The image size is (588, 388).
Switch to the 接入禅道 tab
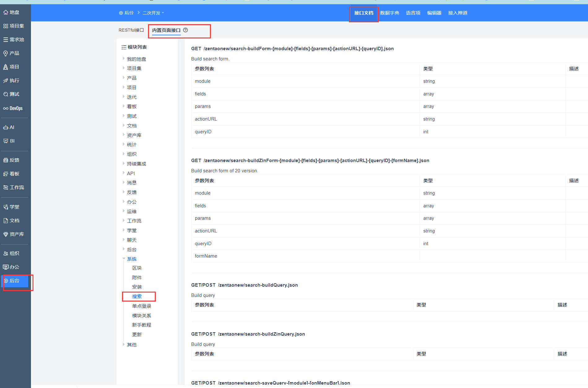pos(458,13)
